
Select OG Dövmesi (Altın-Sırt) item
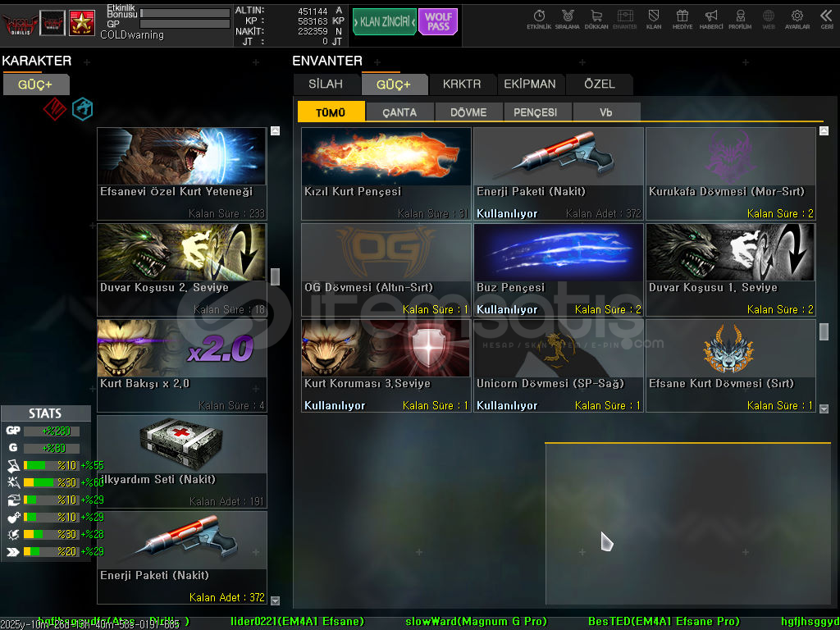click(386, 269)
